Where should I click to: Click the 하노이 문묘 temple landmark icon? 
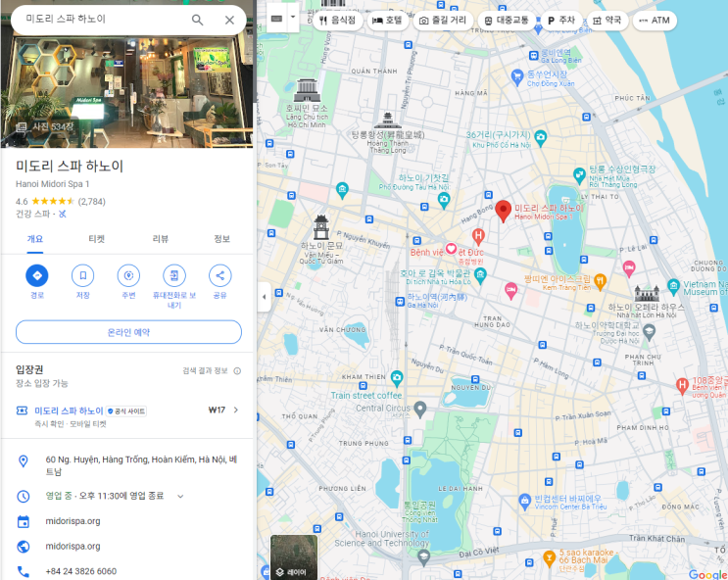tap(320, 227)
